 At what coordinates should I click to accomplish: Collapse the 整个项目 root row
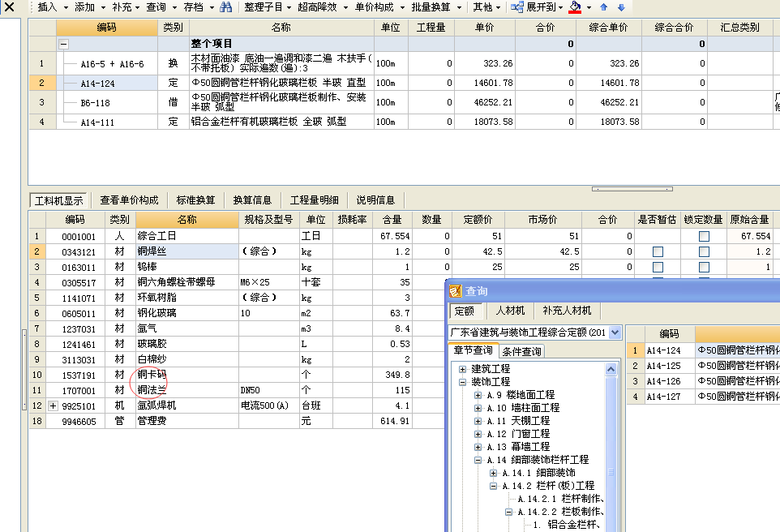click(x=64, y=45)
